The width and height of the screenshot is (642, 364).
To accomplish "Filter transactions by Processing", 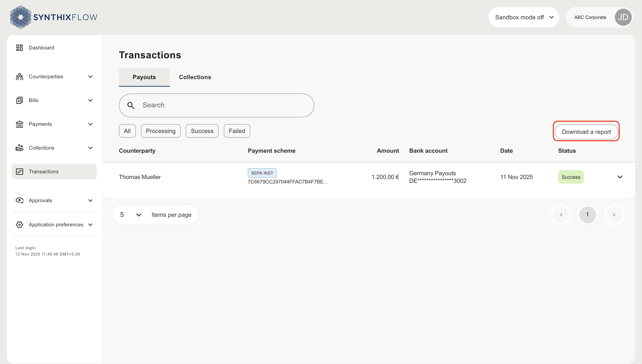I will click(161, 131).
